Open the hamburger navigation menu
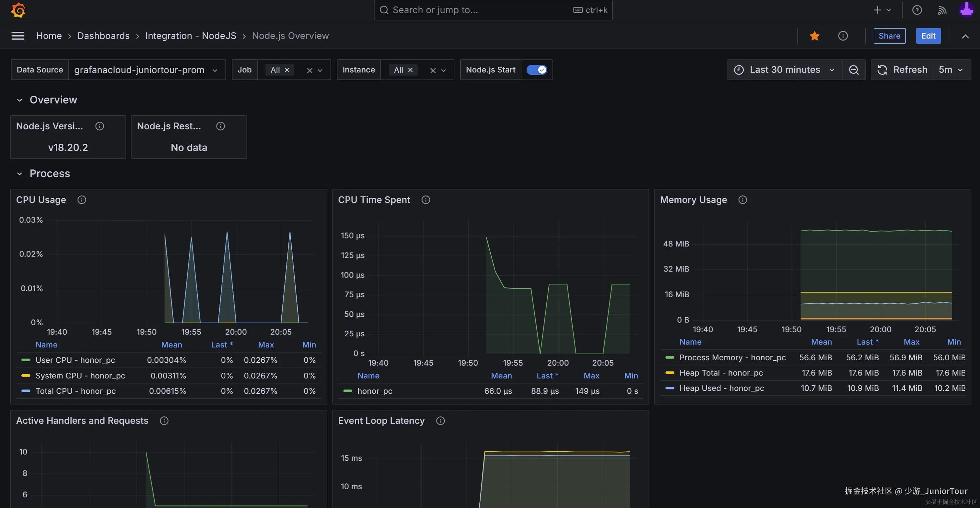The image size is (980, 508). coord(18,36)
